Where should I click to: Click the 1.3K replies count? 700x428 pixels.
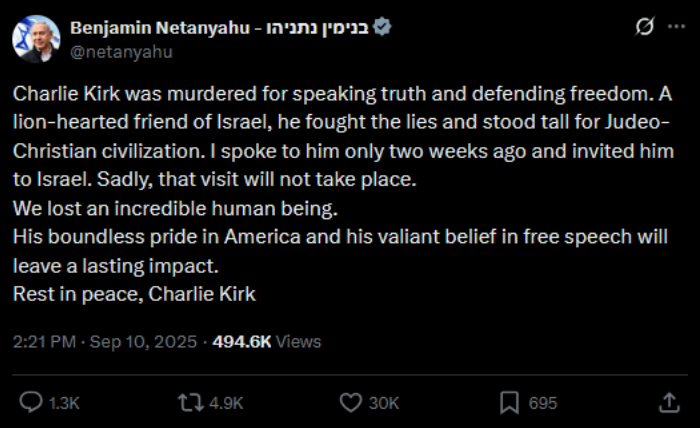pyautogui.click(x=64, y=403)
